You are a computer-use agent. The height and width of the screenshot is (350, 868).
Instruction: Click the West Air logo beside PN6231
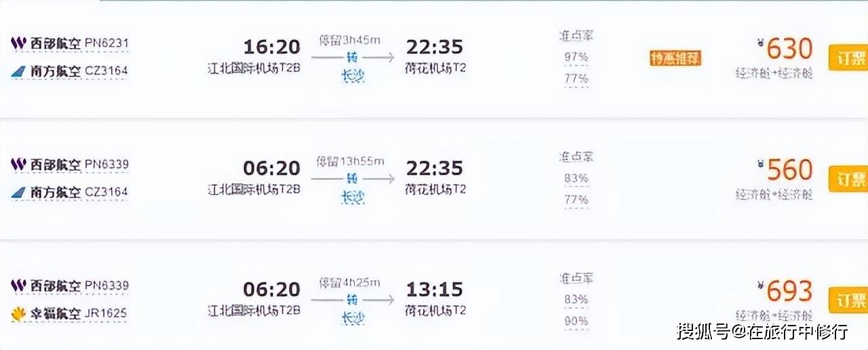(18, 44)
